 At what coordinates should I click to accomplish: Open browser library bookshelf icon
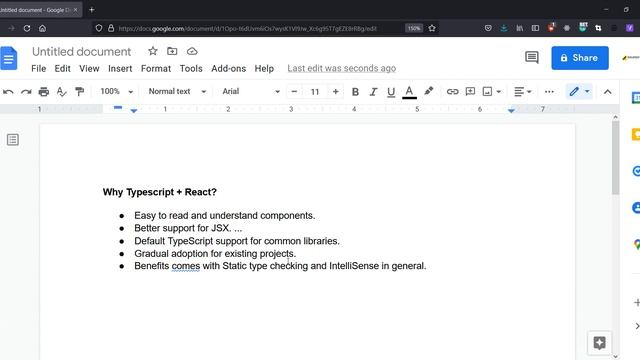point(520,28)
